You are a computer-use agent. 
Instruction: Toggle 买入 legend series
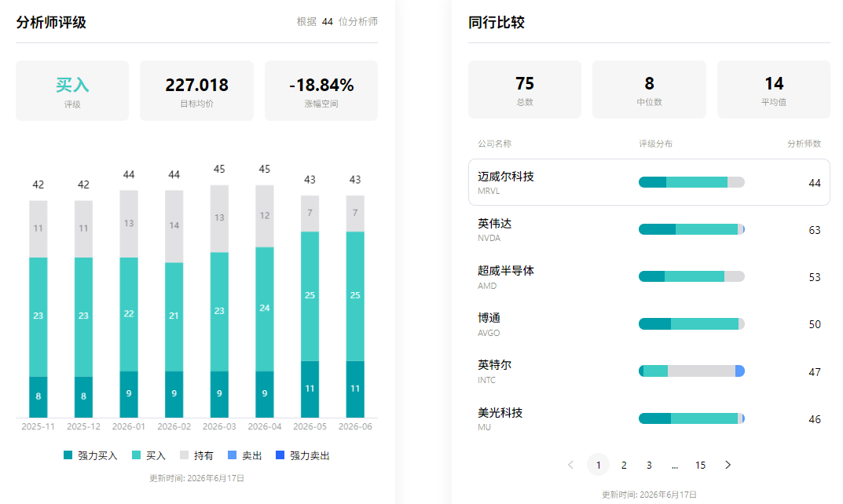[x=149, y=455]
